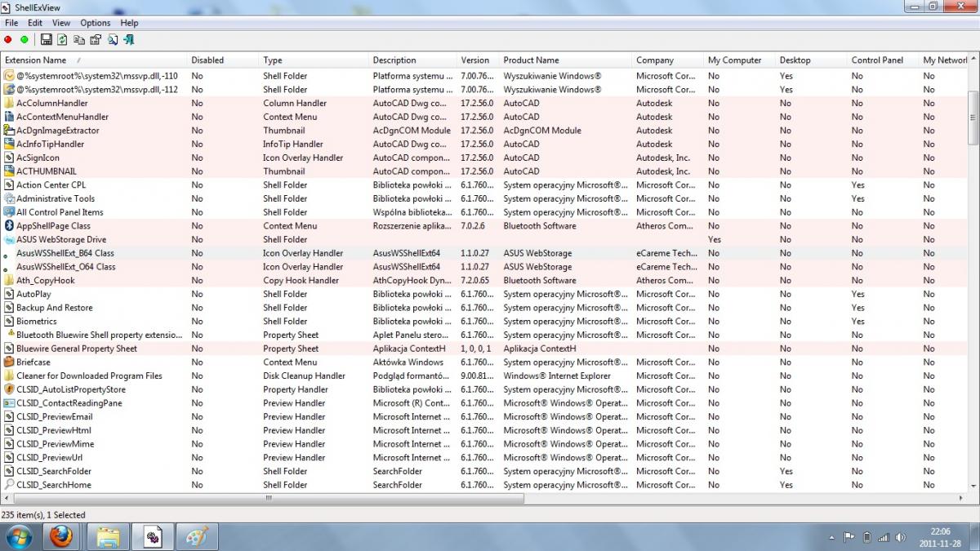Open Windows Explorer from the taskbar
This screenshot has height=551, width=980.
109,536
